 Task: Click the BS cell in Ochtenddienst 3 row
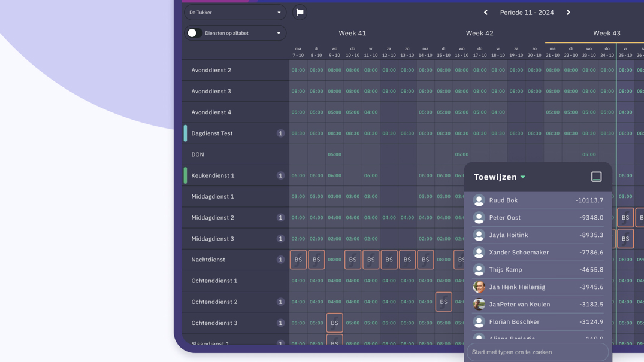[334, 323]
